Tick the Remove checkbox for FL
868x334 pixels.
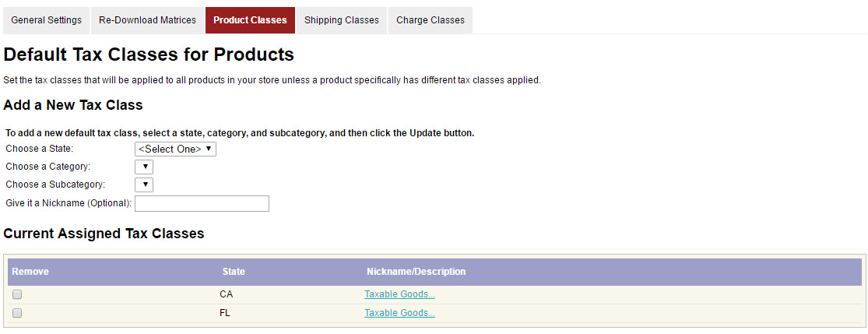pyautogui.click(x=17, y=313)
